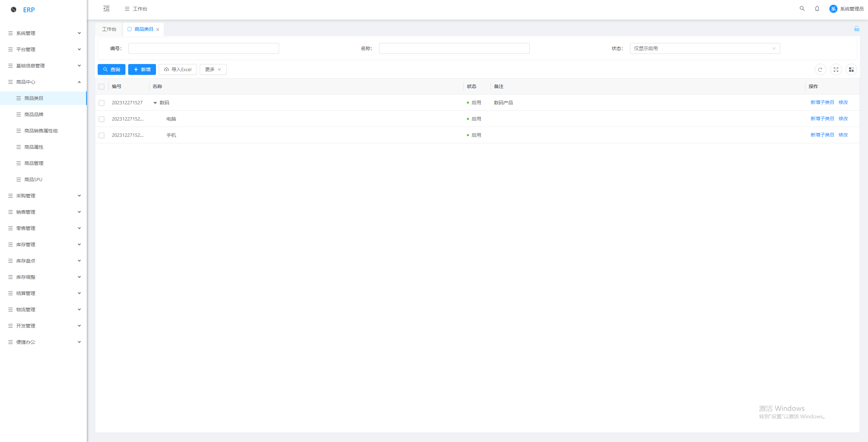Click breadcrumb menu icon beside 工作台
The width and height of the screenshot is (868, 442).
pos(127,9)
